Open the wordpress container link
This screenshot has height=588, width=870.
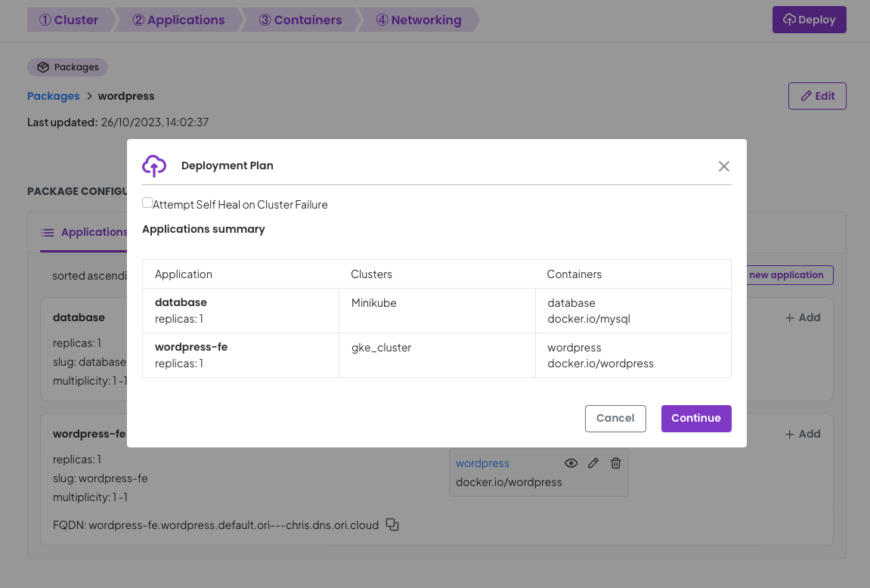tap(482, 463)
